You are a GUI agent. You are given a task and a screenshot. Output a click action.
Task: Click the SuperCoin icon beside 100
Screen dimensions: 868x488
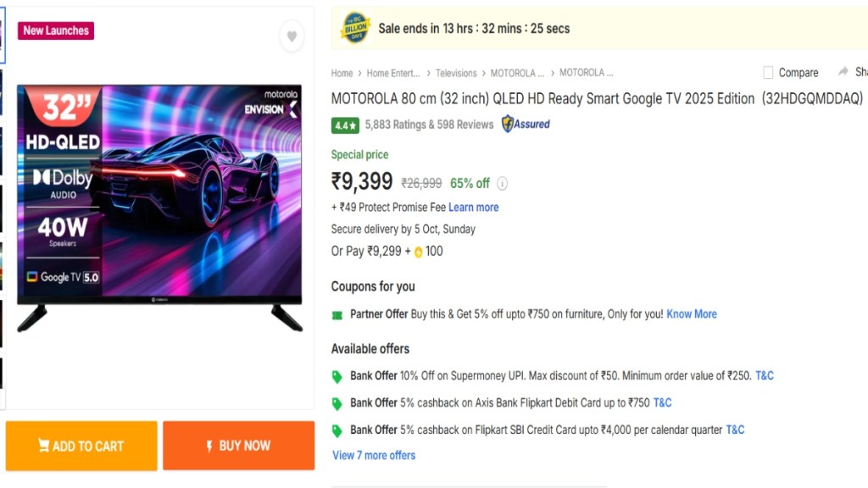pyautogui.click(x=419, y=252)
